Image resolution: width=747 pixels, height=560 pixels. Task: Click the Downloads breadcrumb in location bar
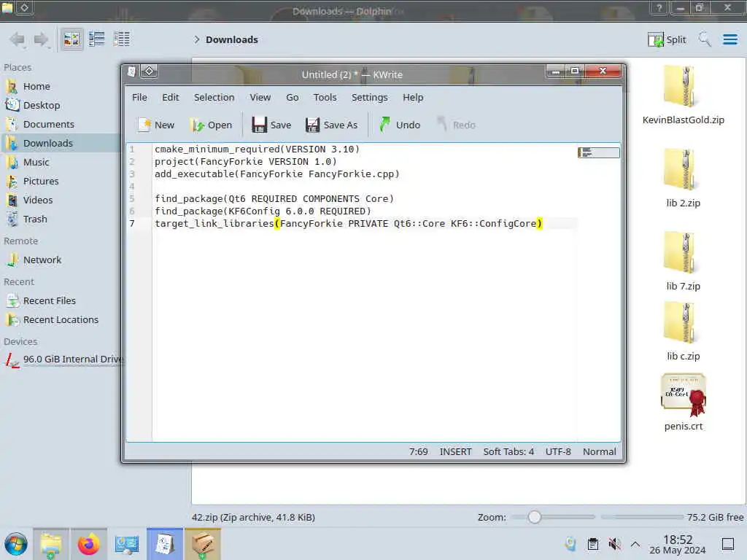[231, 39]
